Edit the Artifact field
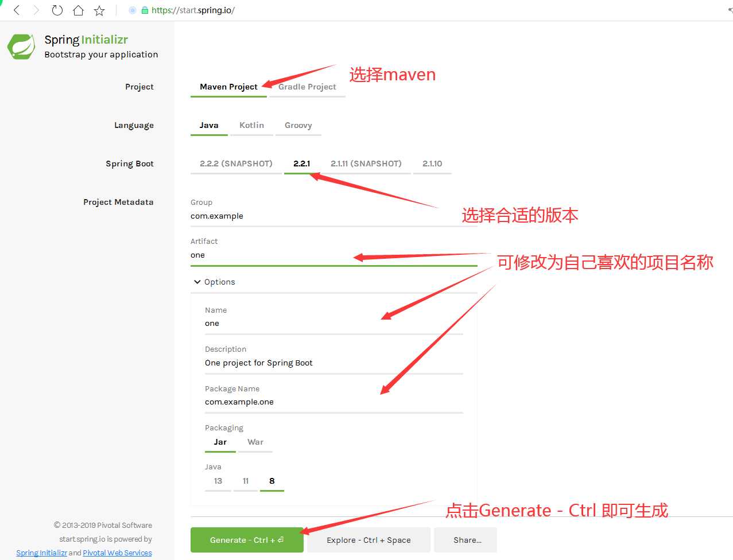The width and height of the screenshot is (733, 560). click(x=334, y=255)
